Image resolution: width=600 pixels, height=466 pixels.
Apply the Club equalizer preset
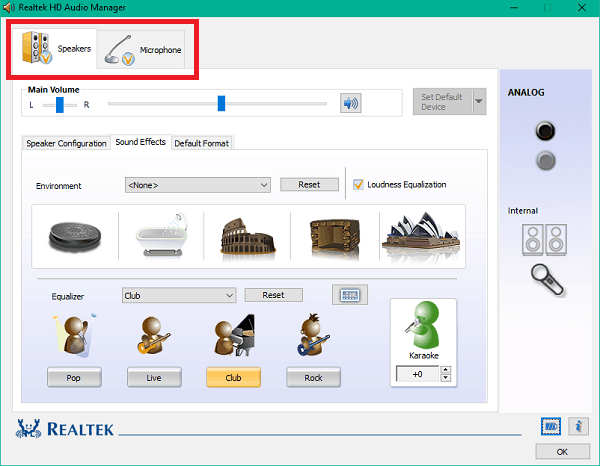pyautogui.click(x=233, y=378)
